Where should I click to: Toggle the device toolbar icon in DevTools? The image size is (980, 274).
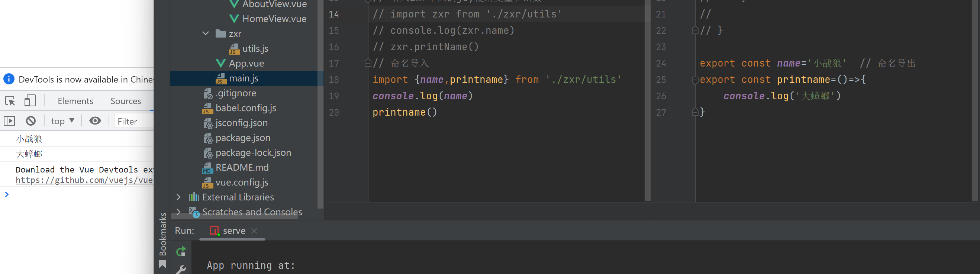[30, 100]
